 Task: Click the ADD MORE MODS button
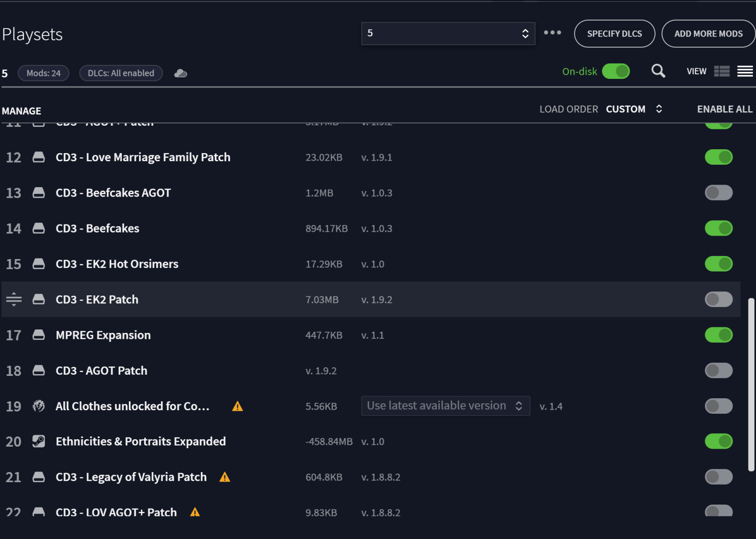(x=708, y=33)
